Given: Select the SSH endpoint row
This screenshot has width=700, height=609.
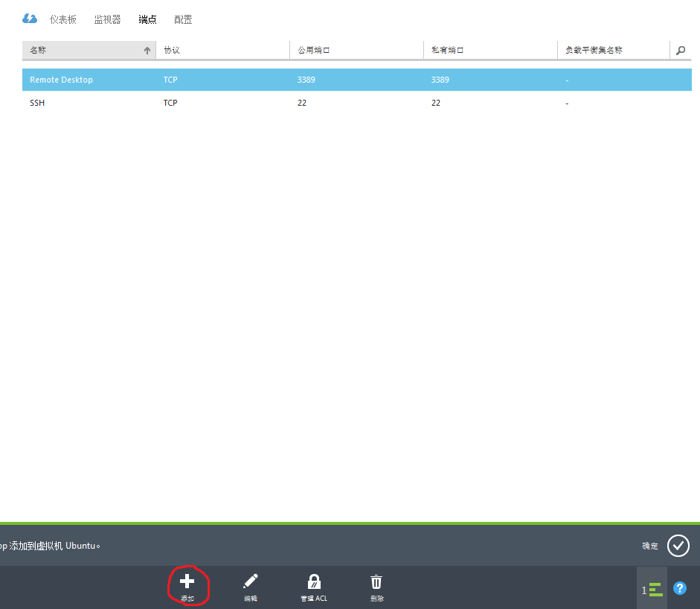Looking at the screenshot, I should [x=357, y=103].
